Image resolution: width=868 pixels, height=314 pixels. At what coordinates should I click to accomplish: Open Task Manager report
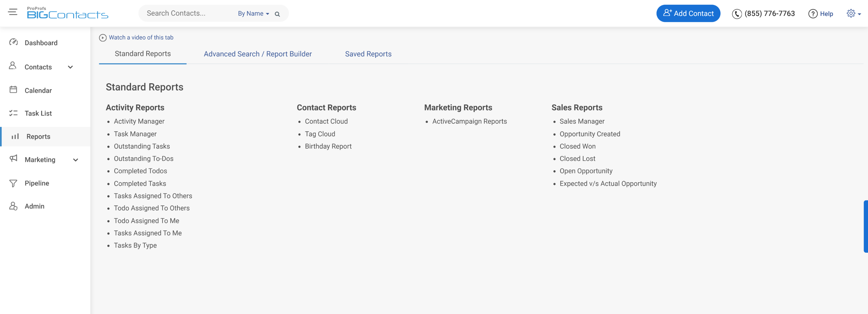(x=135, y=134)
